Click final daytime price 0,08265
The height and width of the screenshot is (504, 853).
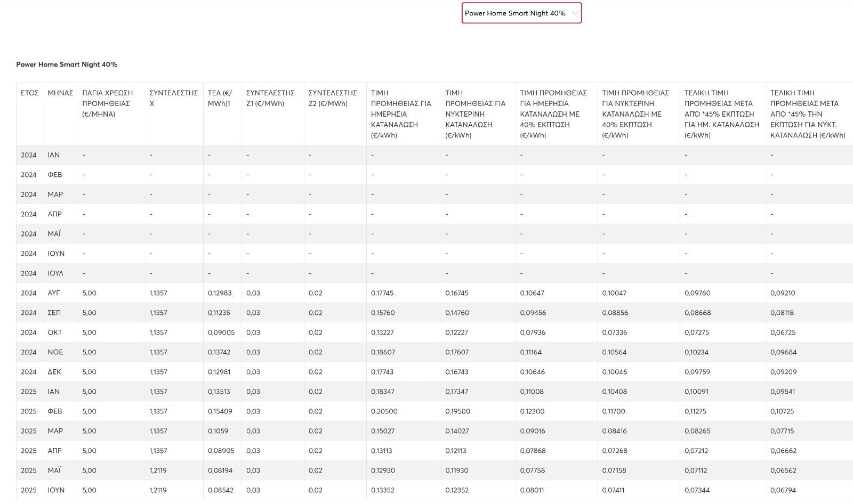coord(697,431)
